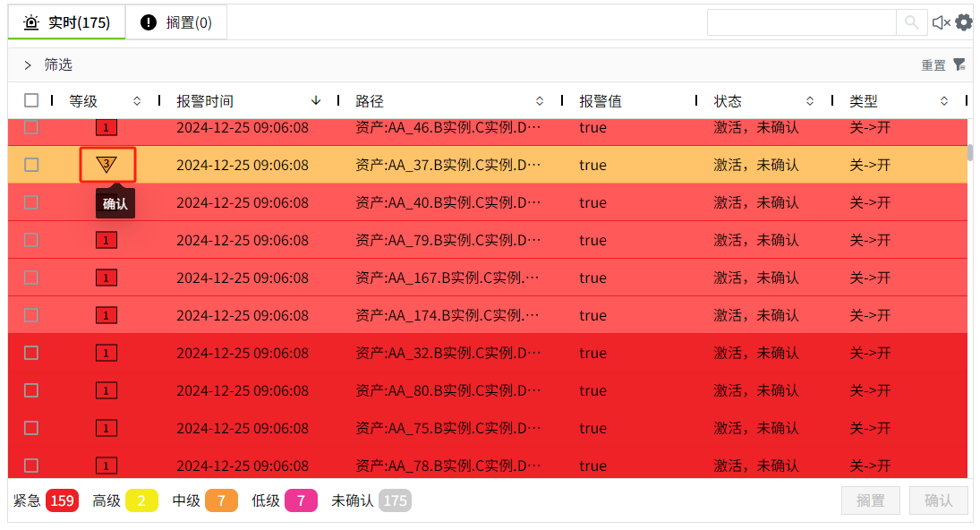Switch to the 搁置(0) tab
980x530 pixels.
176,22
